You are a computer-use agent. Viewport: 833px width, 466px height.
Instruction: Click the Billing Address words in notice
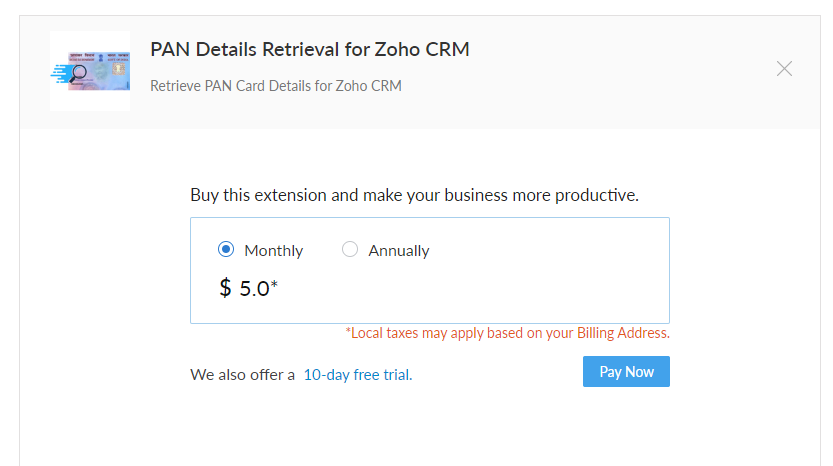pos(623,333)
